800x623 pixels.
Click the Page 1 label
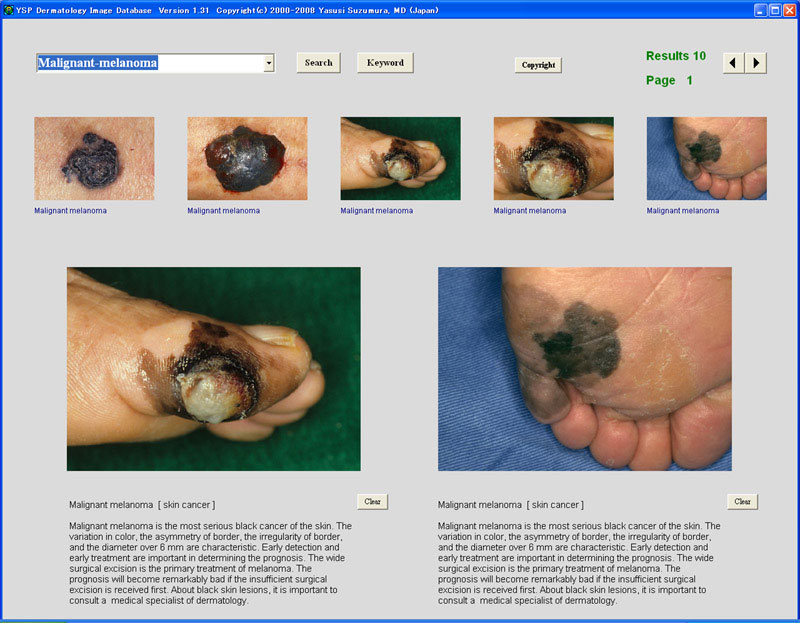click(x=669, y=80)
